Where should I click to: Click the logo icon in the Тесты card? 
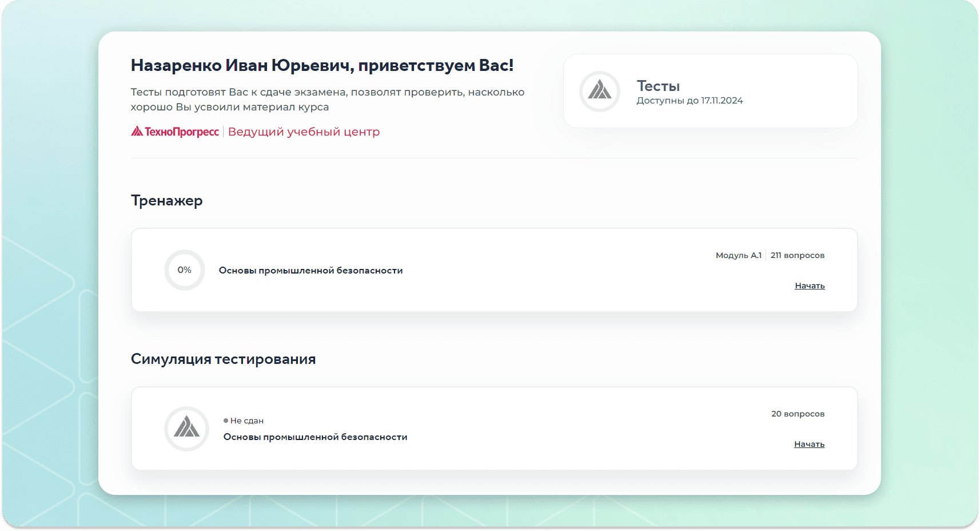click(599, 91)
